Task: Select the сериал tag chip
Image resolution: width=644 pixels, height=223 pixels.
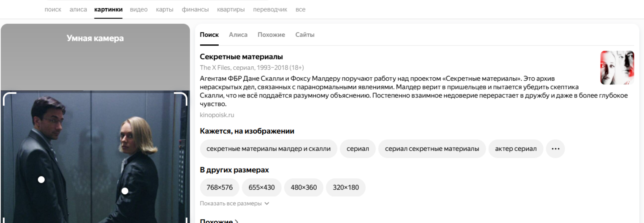Action: pos(358,149)
